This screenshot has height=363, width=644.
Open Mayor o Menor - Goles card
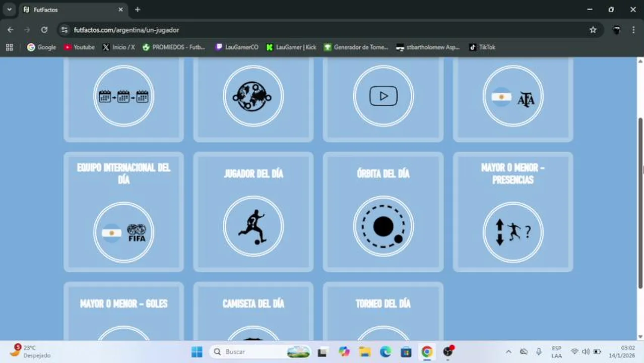point(123,311)
